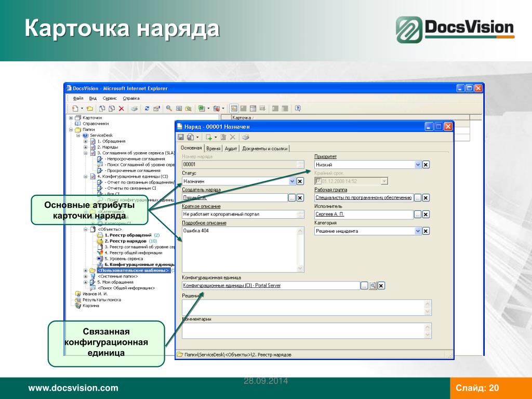Image resolution: width=532 pixels, height=399 pixels.
Task: Click the printer icon in main DocsVision toolbar
Action: pyautogui.click(x=135, y=109)
